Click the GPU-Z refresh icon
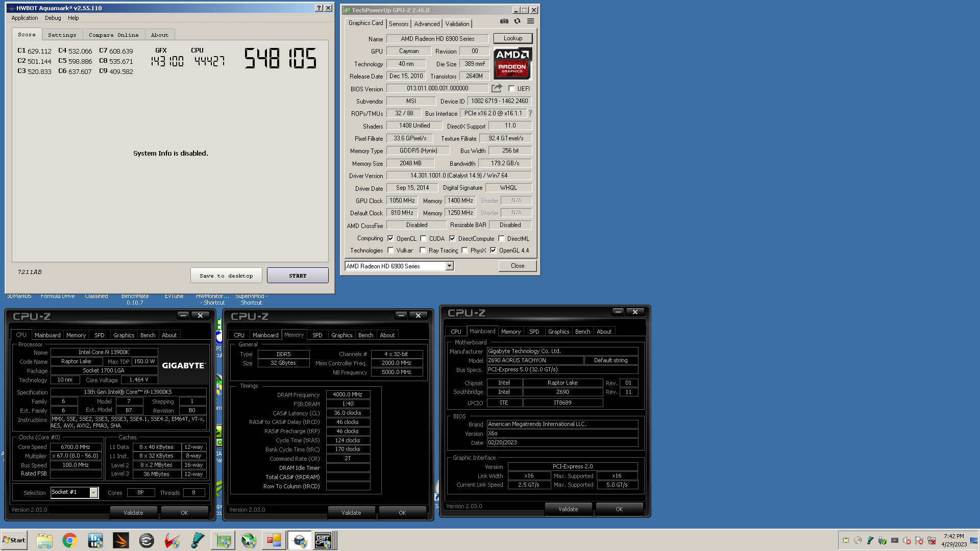The height and width of the screenshot is (551, 980). [517, 21]
